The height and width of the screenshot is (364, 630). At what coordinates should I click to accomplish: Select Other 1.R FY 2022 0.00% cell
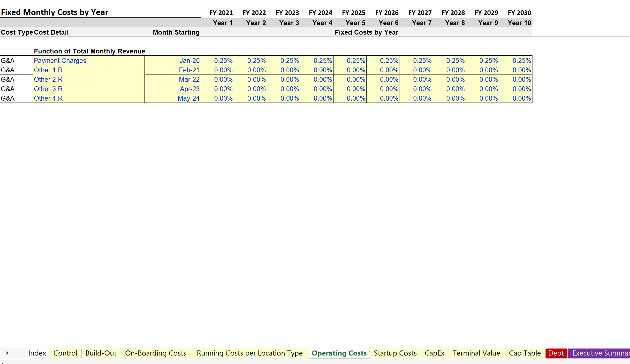pyautogui.click(x=250, y=70)
